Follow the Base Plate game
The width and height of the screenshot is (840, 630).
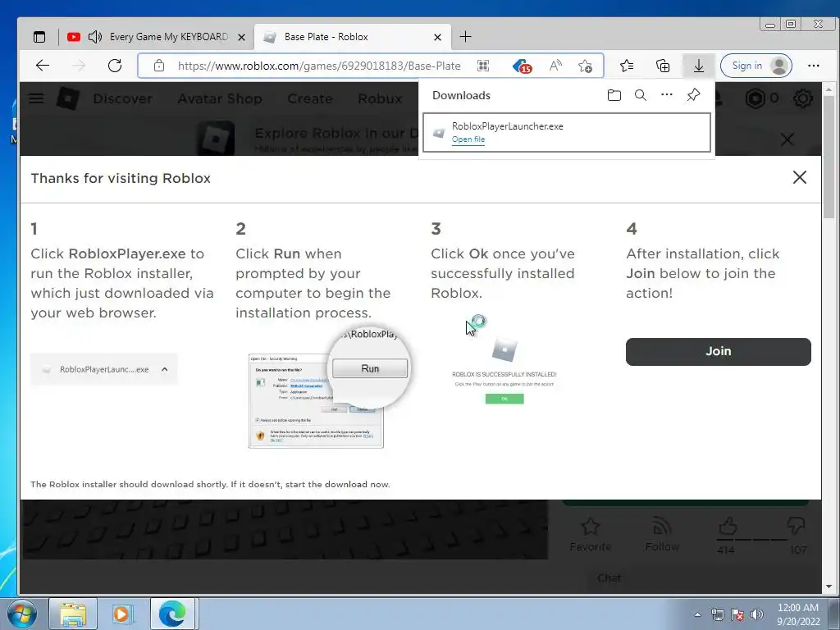pos(662,534)
